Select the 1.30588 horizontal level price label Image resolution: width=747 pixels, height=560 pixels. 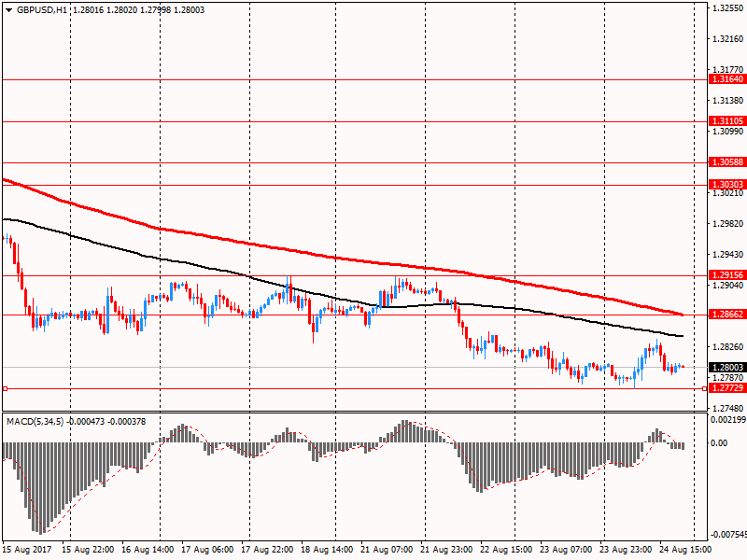coord(727,161)
